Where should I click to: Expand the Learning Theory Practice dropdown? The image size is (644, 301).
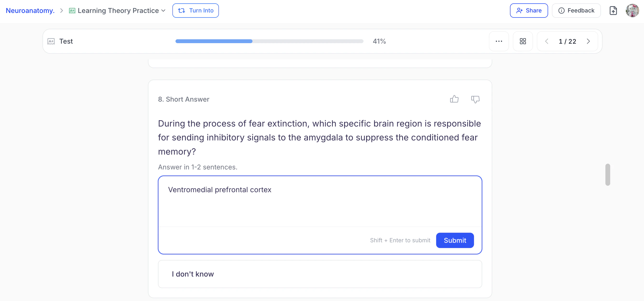tap(164, 11)
